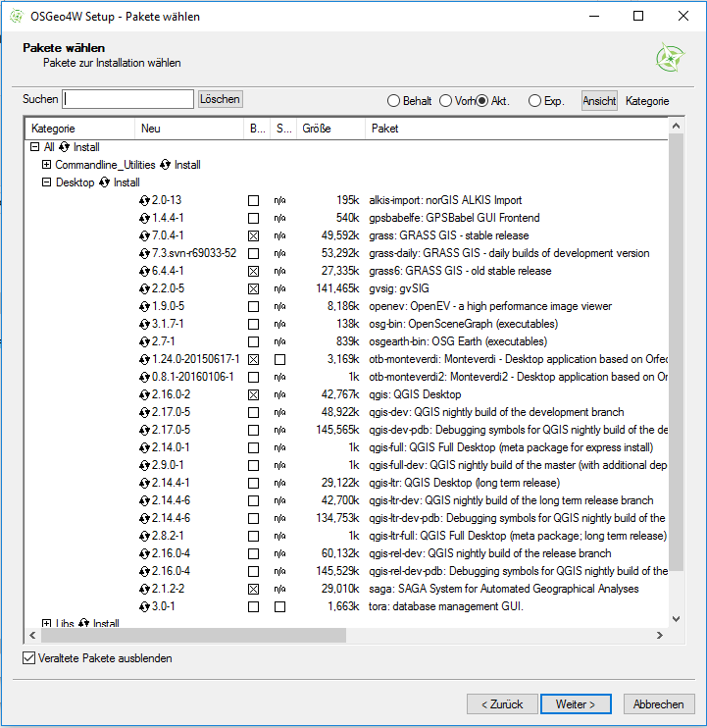
Task: Cycle action icon for qgis-full 2.14.0-1
Action: 144,447
